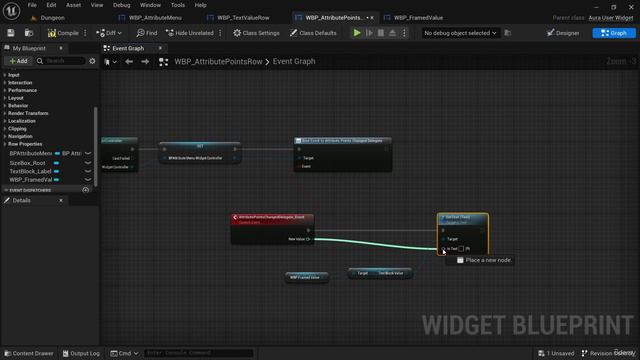Expand the Behavior category
The height and width of the screenshot is (360, 640).
coord(5,106)
